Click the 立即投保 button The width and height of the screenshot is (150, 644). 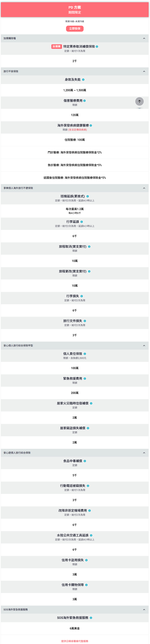click(75, 29)
